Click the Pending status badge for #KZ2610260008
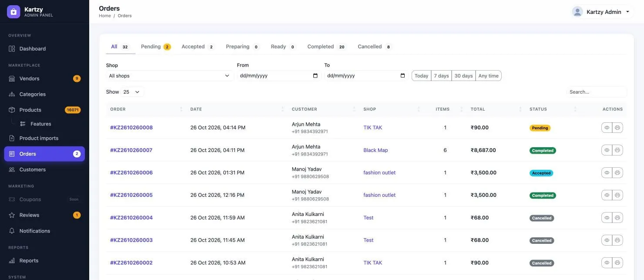 click(540, 128)
